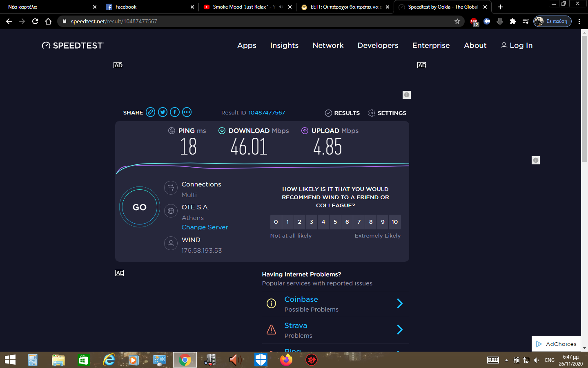Switch the ENG input language indicator
The image size is (588, 368).
click(x=550, y=360)
